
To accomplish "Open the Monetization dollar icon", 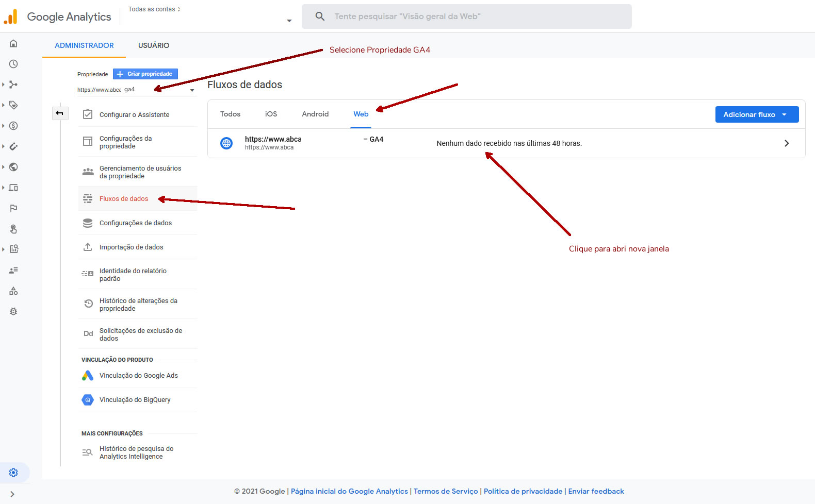I will tap(13, 126).
